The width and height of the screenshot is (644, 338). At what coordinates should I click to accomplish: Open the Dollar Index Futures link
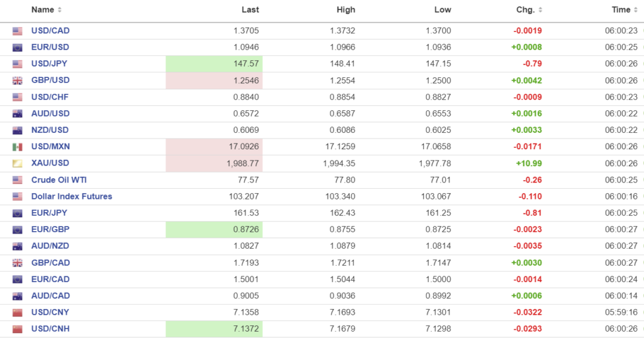pos(72,196)
